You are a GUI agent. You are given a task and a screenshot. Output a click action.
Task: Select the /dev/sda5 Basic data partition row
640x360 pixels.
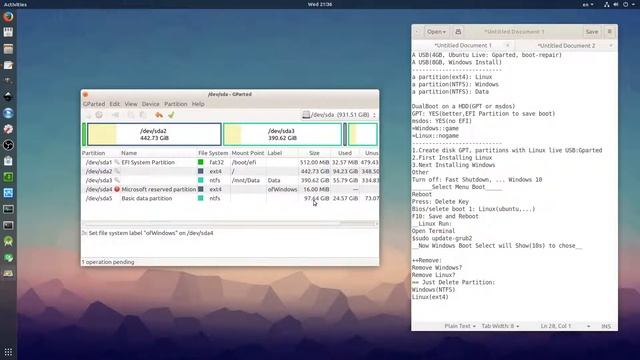tap(230, 198)
